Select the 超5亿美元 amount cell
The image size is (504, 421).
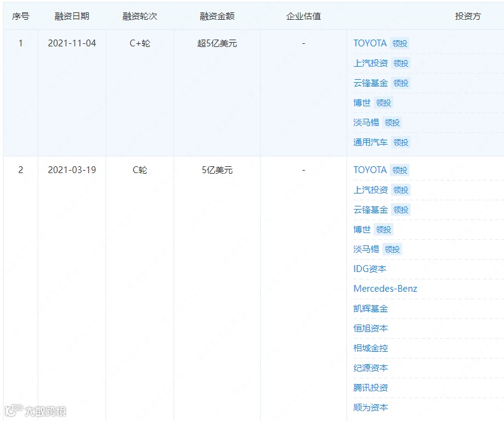click(x=217, y=43)
